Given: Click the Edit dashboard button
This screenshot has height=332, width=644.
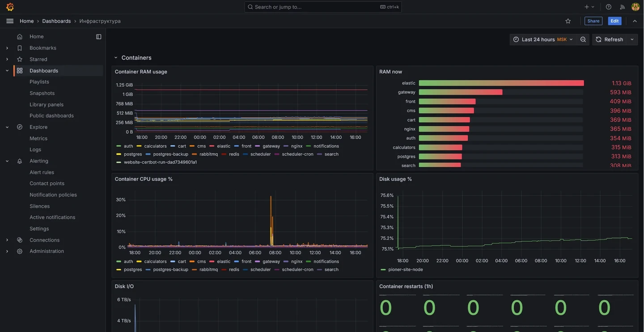Looking at the screenshot, I should click(615, 21).
